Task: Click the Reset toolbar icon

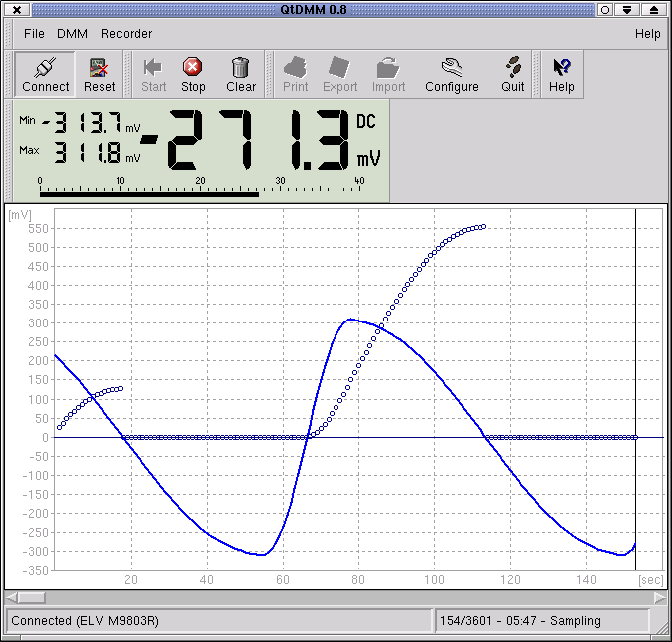Action: (x=99, y=75)
